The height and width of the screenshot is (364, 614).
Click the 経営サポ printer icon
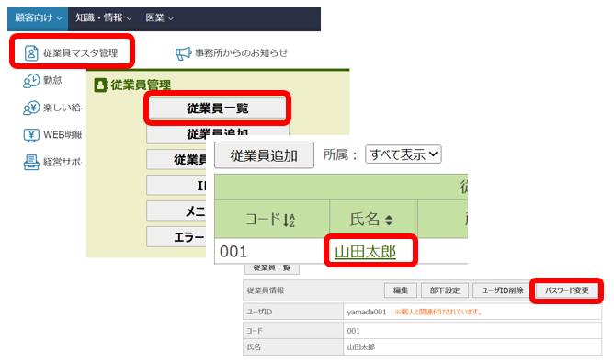pyautogui.click(x=31, y=162)
